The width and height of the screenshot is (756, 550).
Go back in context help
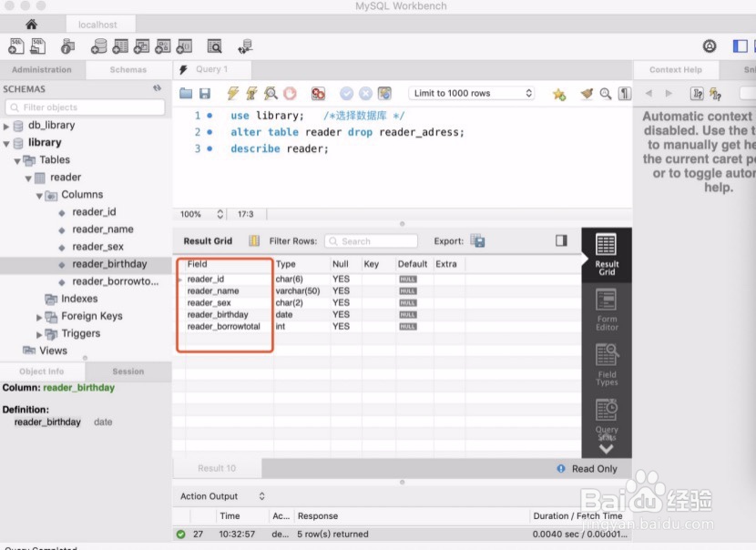(649, 93)
